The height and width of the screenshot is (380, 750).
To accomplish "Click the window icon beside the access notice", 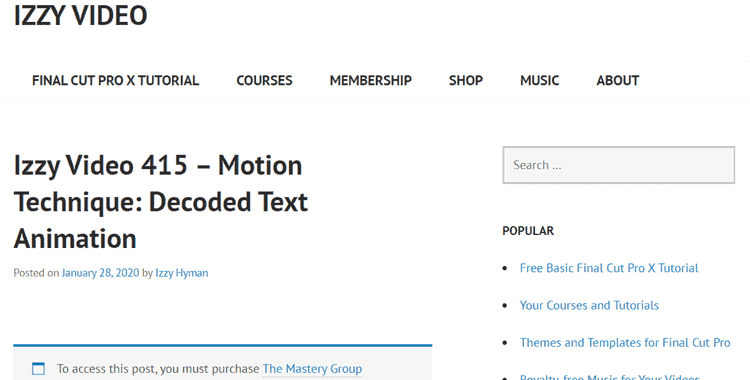I will point(38,369).
